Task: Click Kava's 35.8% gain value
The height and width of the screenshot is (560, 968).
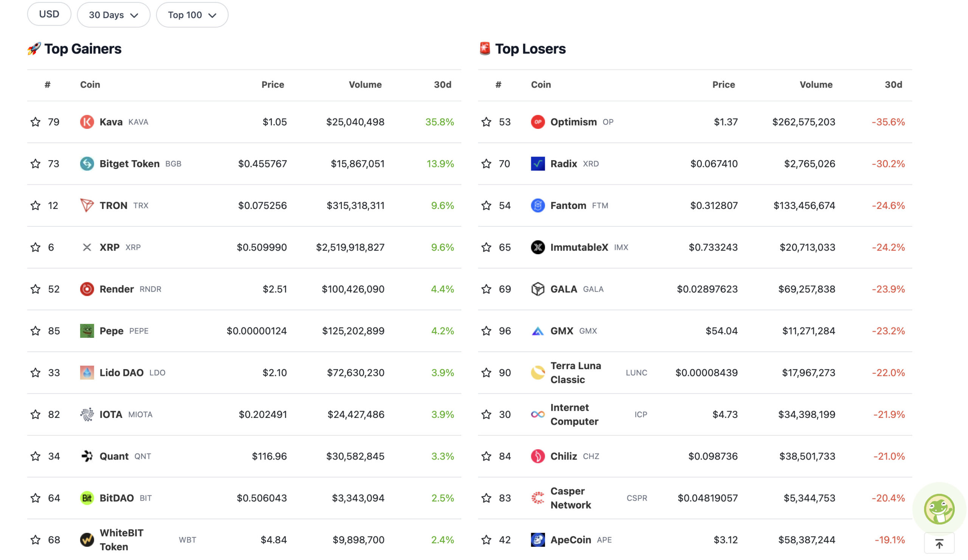Action: click(439, 122)
